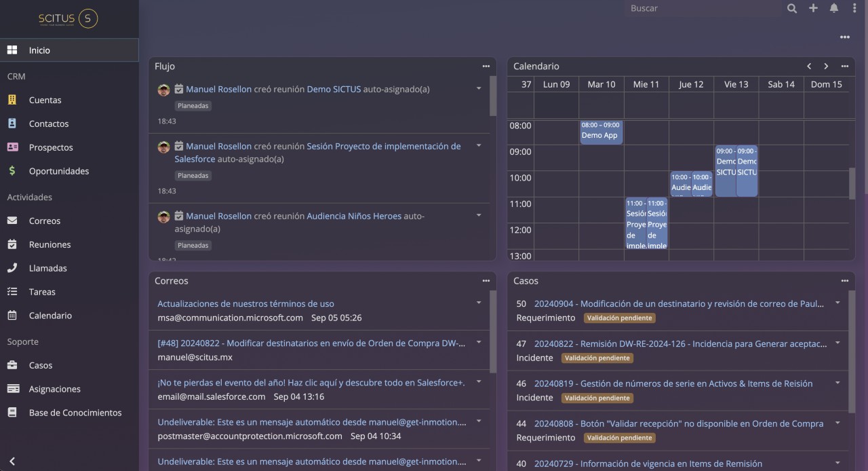Open Calendario panel options menu
Image resolution: width=868 pixels, height=471 pixels.
(844, 67)
